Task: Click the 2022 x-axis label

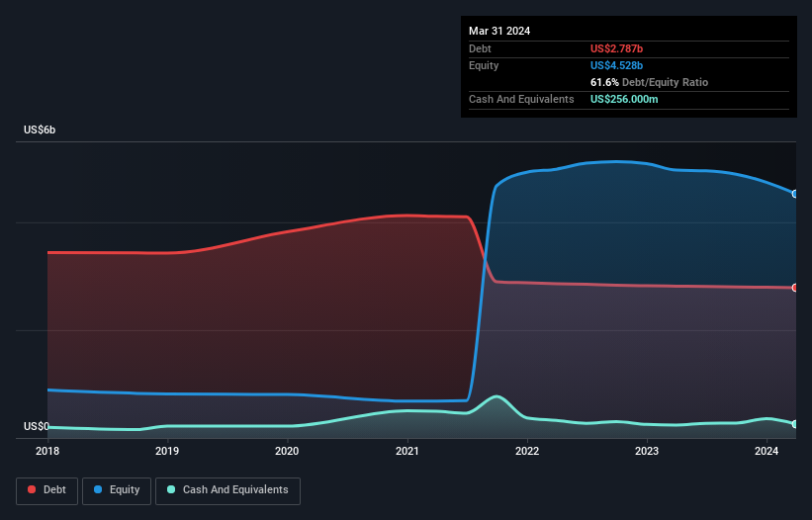Action: click(x=527, y=451)
